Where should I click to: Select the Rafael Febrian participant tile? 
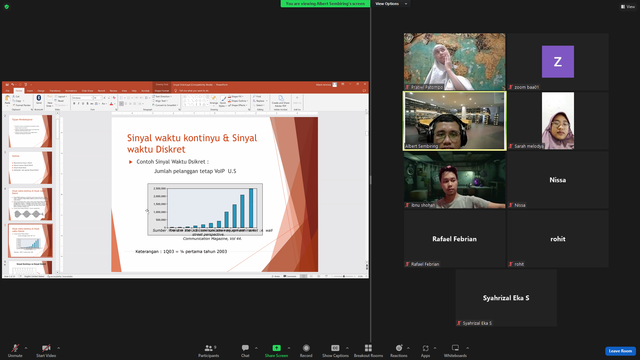(x=455, y=239)
